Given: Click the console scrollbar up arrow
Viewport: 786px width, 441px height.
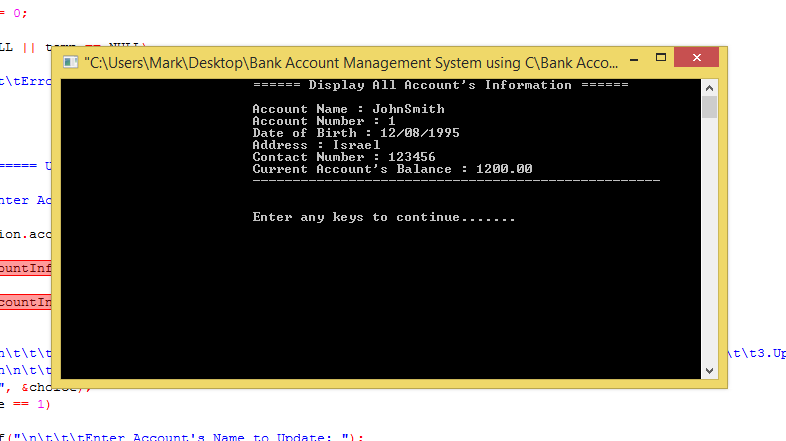Looking at the screenshot, I should coord(709,88).
